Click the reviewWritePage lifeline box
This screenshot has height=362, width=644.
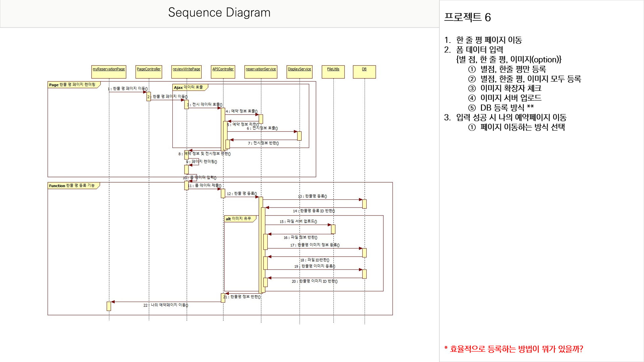(186, 71)
